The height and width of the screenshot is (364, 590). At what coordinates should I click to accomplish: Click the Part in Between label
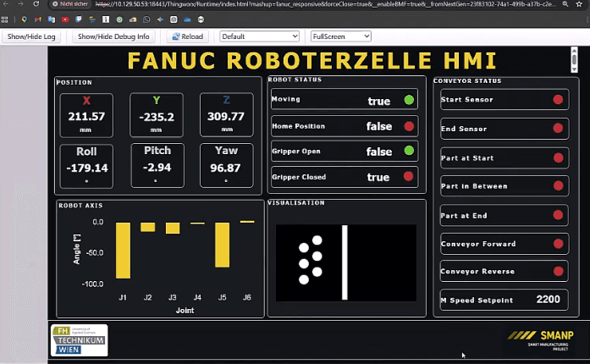[474, 186]
